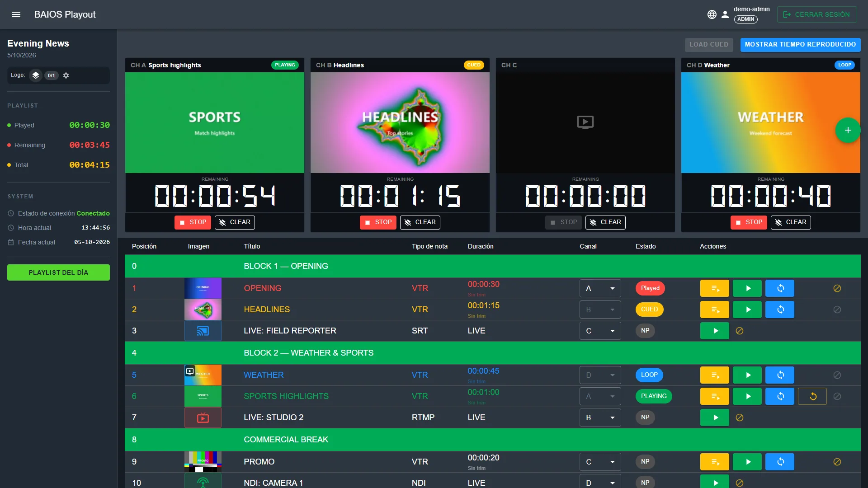Cue the WEATHER row with yellow button
Image resolution: width=868 pixels, height=488 pixels.
(x=714, y=375)
